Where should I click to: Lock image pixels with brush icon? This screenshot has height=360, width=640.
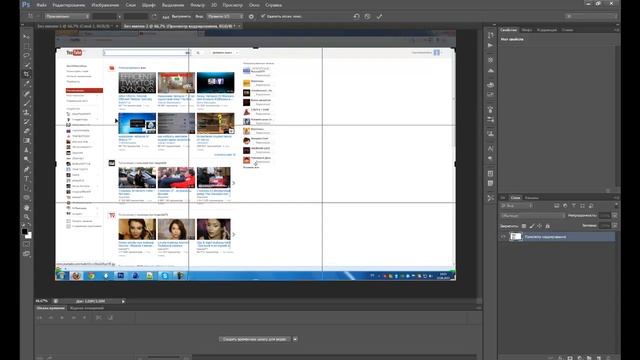pyautogui.click(x=532, y=226)
